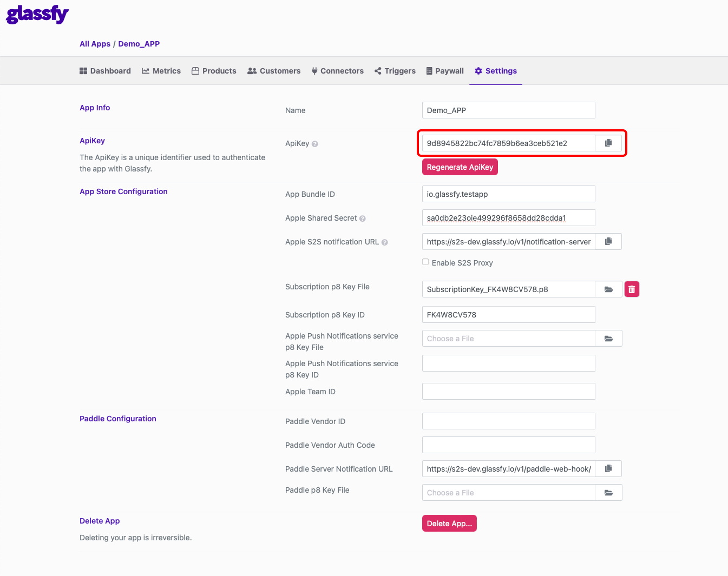Click Demo_APP breadcrumb link
This screenshot has width=728, height=576.
pos(139,44)
